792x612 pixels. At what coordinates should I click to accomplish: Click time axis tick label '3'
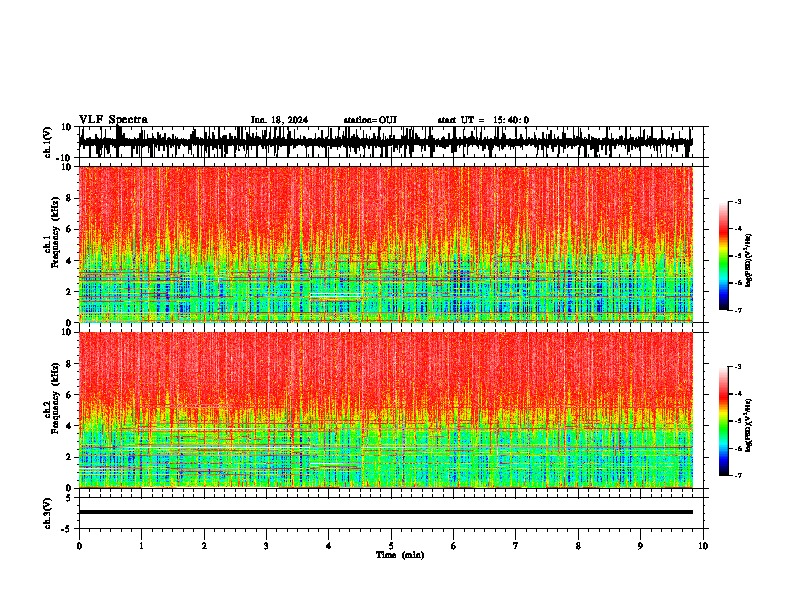point(266,546)
